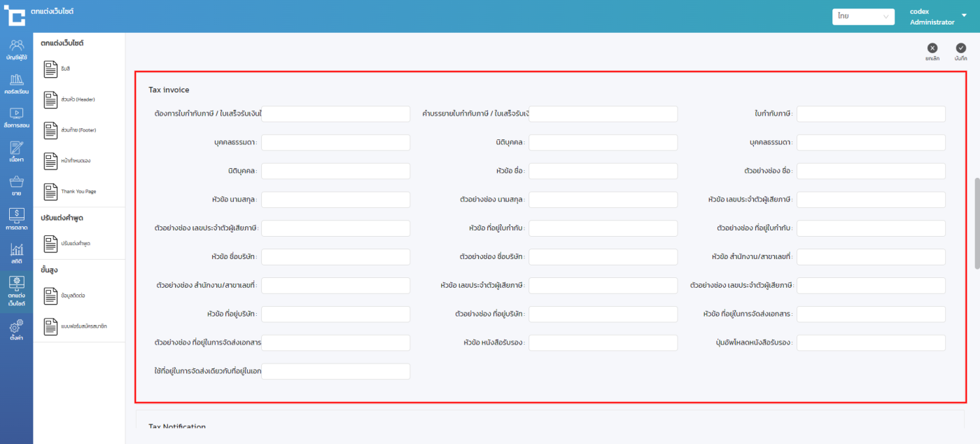Click the บุคคลธรรมดา input in first column

coord(335,143)
